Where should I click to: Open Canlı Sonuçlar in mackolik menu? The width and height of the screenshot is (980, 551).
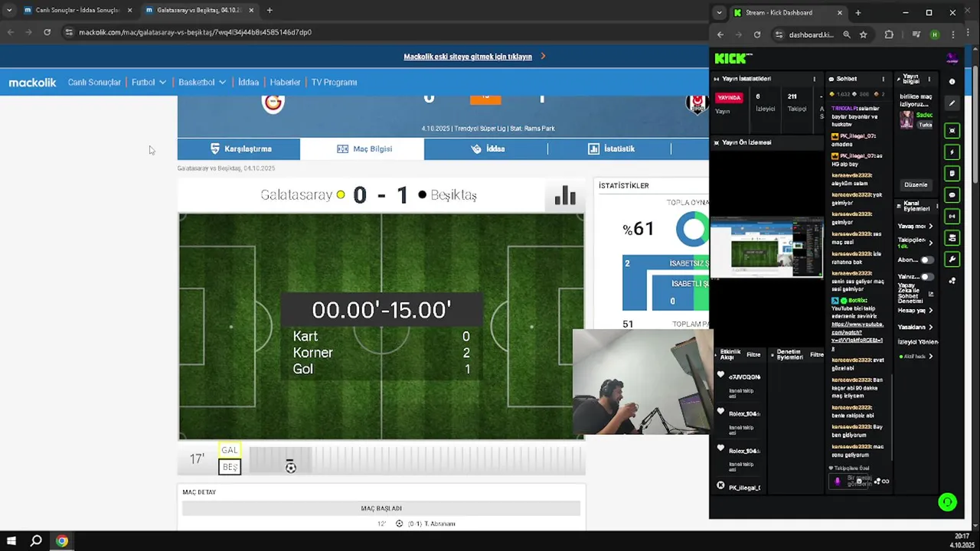tap(94, 82)
